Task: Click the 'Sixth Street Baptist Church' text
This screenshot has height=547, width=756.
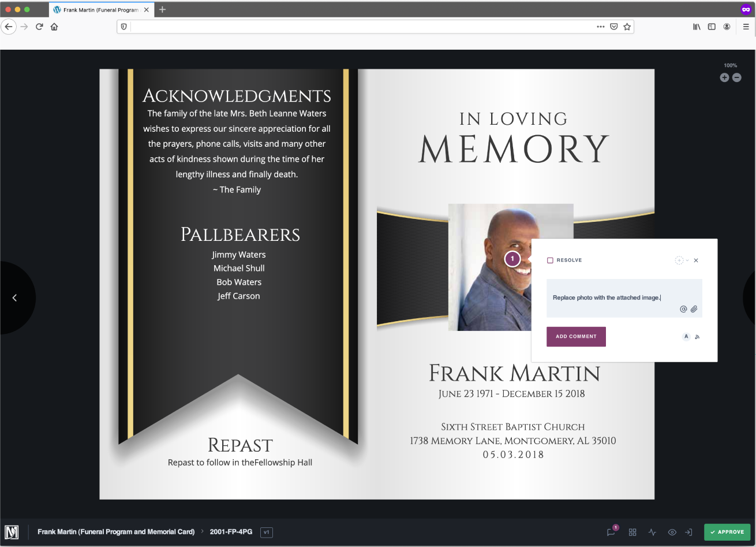Action: click(513, 427)
